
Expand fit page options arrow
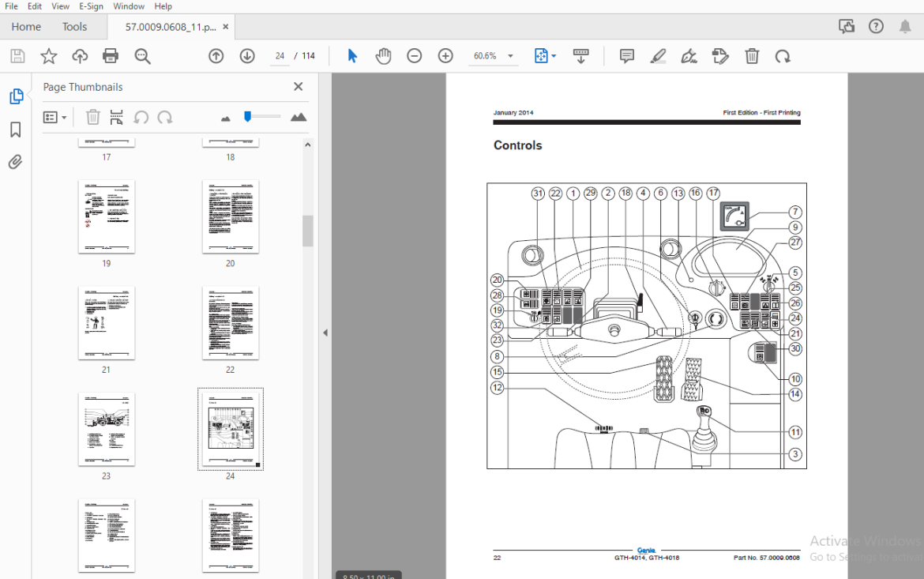coord(554,56)
